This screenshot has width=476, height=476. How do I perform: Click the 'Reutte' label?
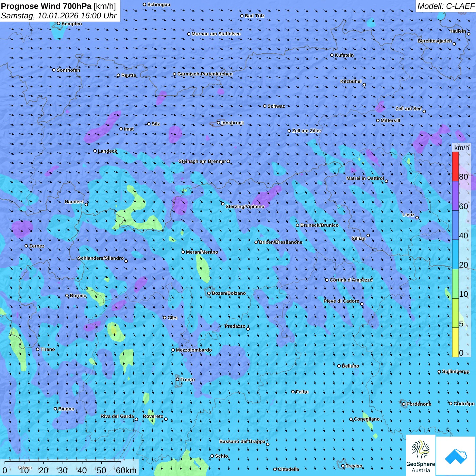[129, 75]
